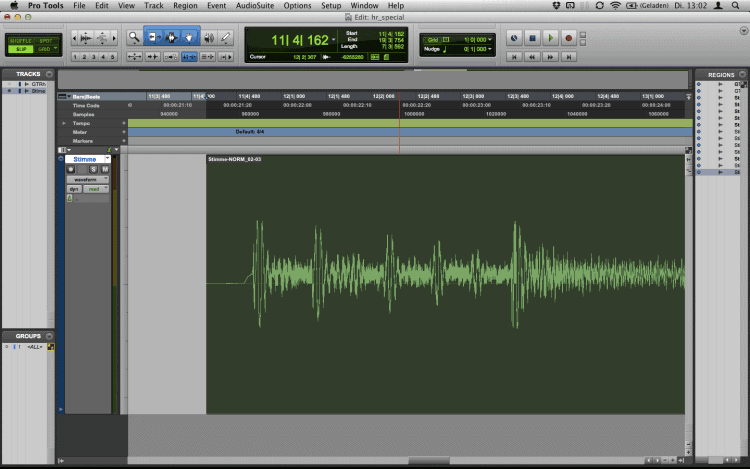
Task: Open the waveform track view dropdown
Action: click(x=88, y=179)
